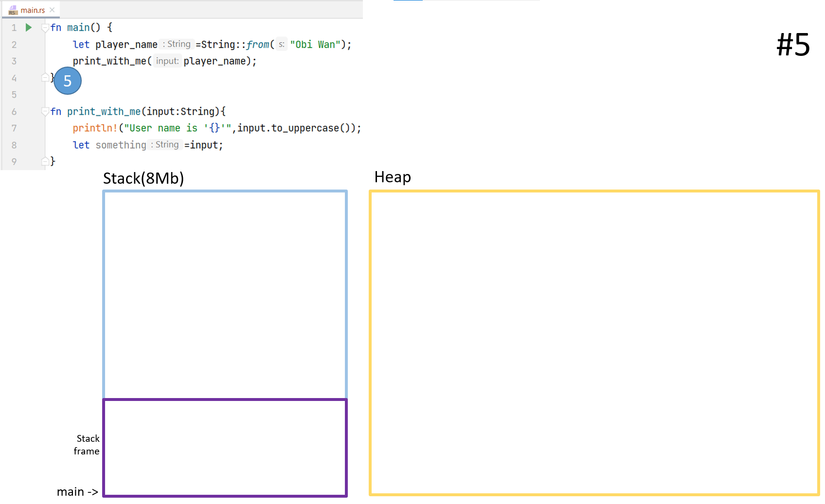Collapse print_with_me fold marker on line 6
Screen dimensions: 825x504
pyautogui.click(x=45, y=112)
